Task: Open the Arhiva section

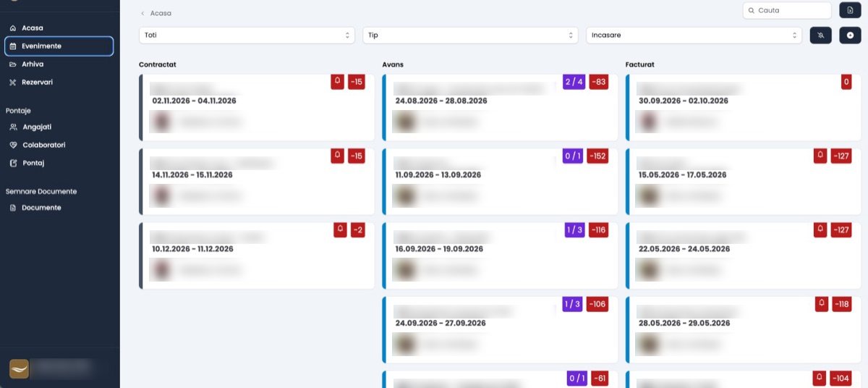Action: (x=59, y=64)
